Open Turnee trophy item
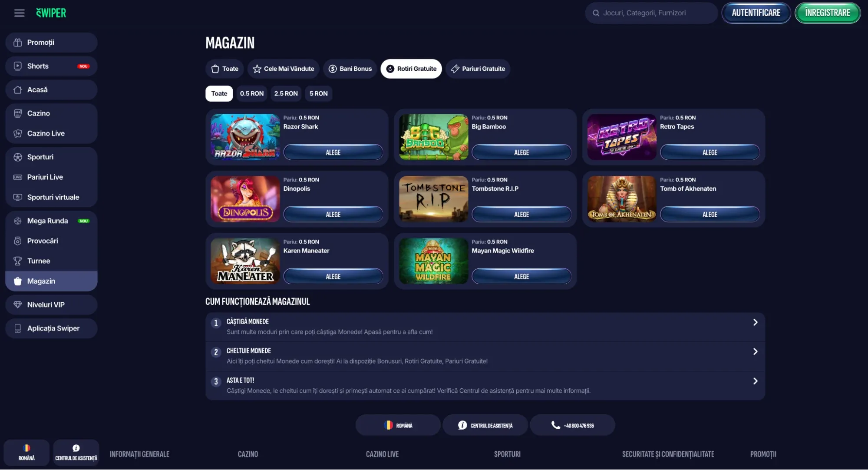Image resolution: width=868 pixels, height=470 pixels. point(51,261)
